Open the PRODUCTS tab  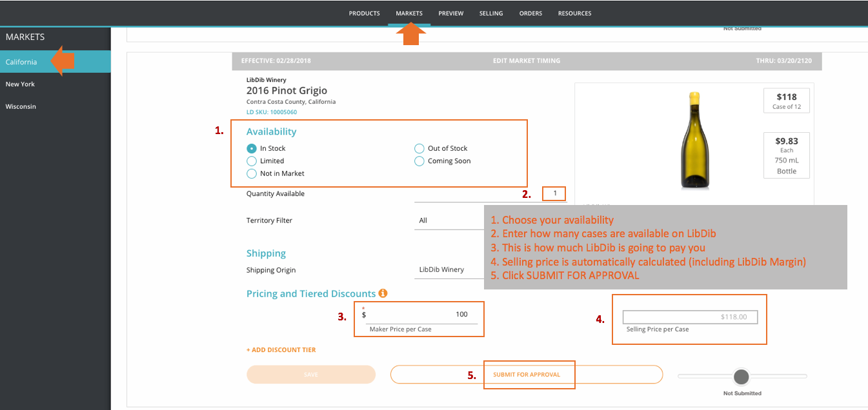(364, 13)
